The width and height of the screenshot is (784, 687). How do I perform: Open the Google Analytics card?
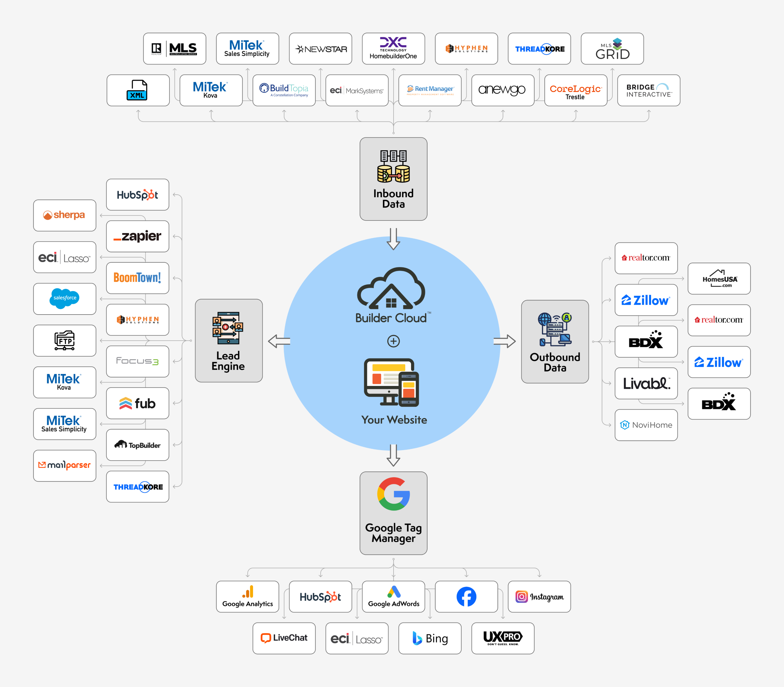pos(247,596)
